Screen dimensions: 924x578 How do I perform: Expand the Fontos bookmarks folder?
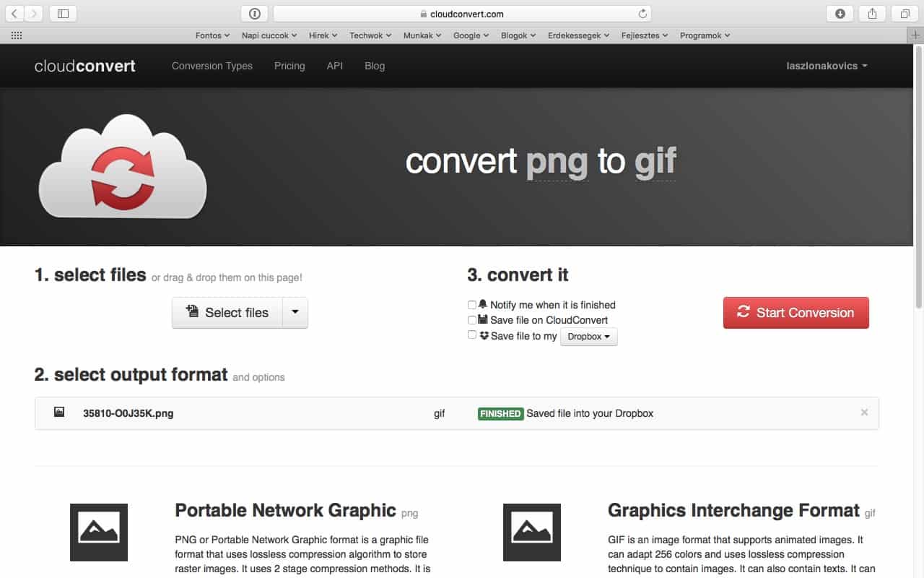(x=212, y=35)
